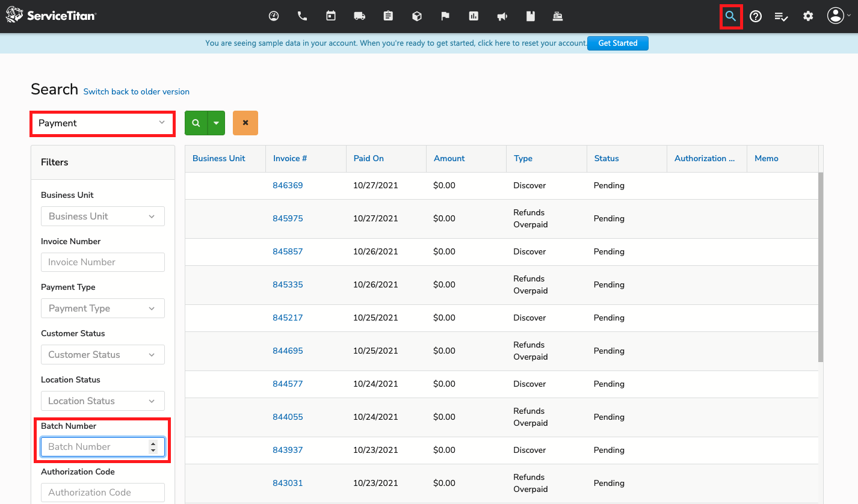This screenshot has width=858, height=504.
Task: Open the Settings gear icon
Action: [808, 16]
